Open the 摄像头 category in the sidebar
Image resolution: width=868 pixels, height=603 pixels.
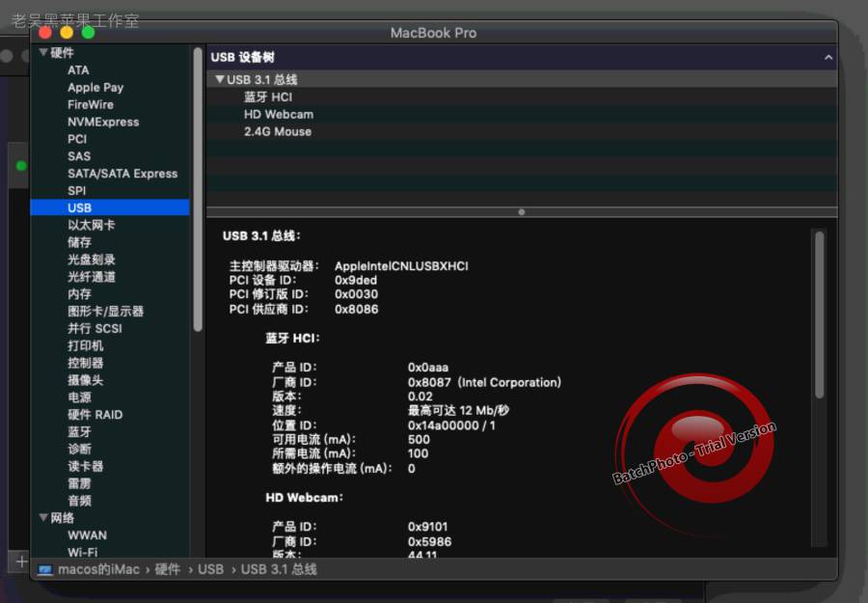84,379
